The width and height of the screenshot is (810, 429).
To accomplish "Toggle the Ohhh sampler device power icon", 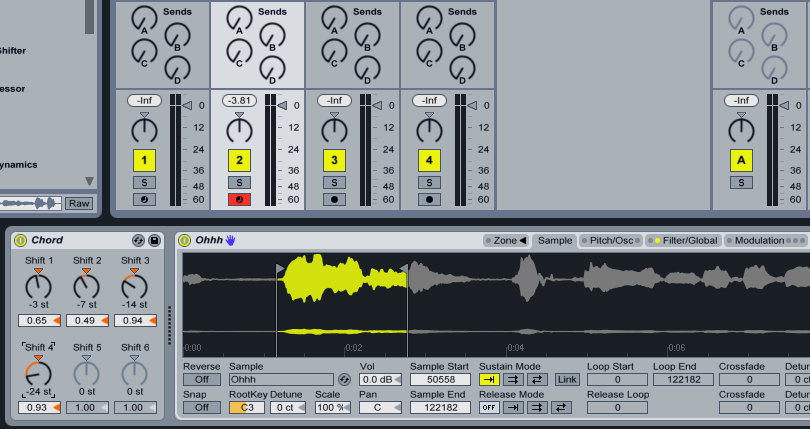I will coord(184,241).
